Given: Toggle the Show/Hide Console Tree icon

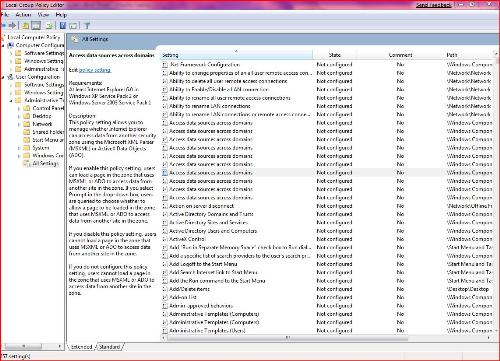Looking at the screenshot, I should (x=36, y=25).
